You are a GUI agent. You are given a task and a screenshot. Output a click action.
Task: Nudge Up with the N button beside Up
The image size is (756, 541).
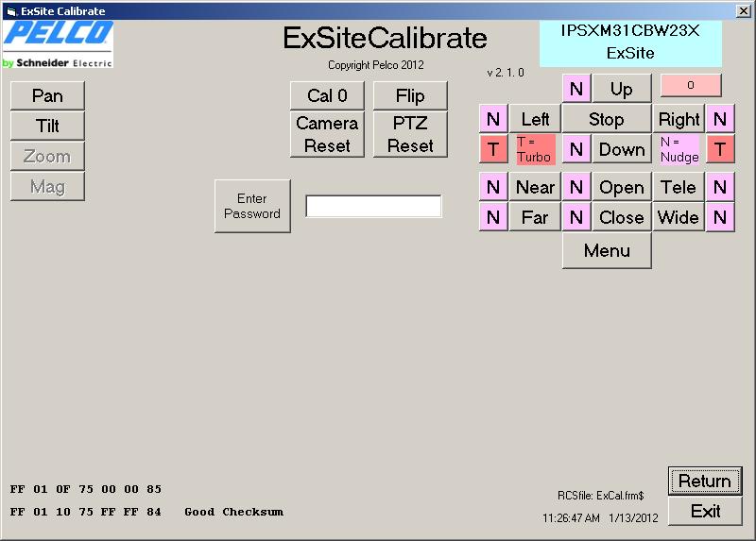576,89
